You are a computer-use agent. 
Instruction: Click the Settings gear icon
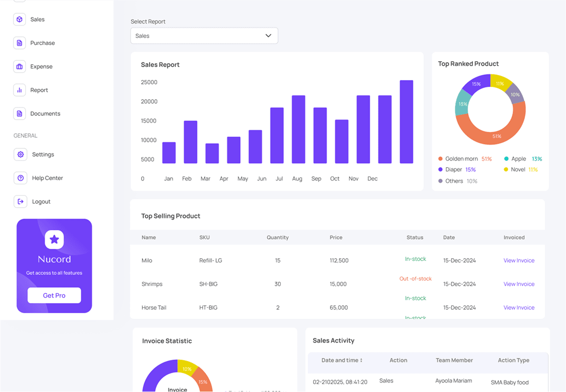click(x=21, y=154)
